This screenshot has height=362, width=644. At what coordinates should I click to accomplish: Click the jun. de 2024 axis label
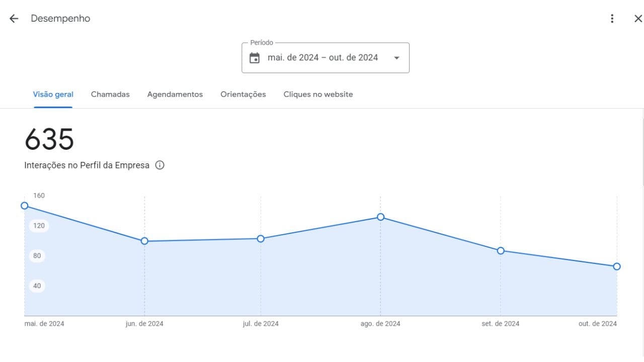pyautogui.click(x=144, y=323)
